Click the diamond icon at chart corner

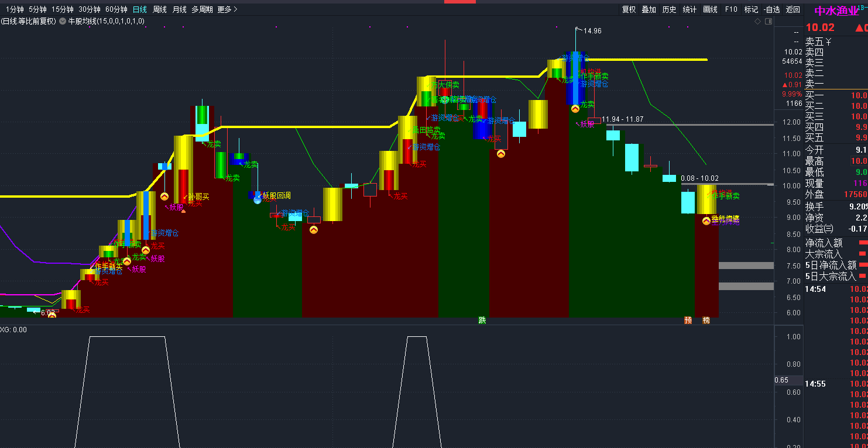(x=757, y=21)
